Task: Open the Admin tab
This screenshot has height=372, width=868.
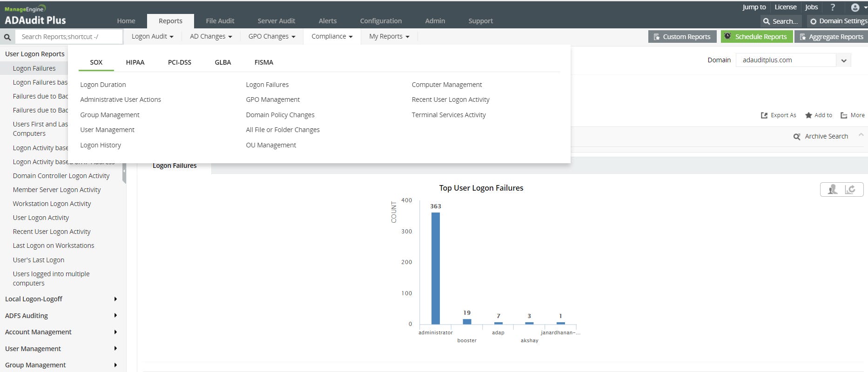Action: (435, 21)
